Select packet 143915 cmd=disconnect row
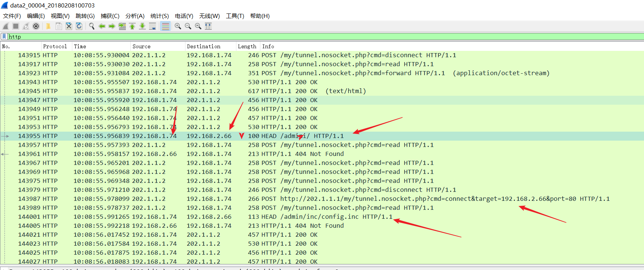This screenshot has height=270, width=644. pos(322,55)
